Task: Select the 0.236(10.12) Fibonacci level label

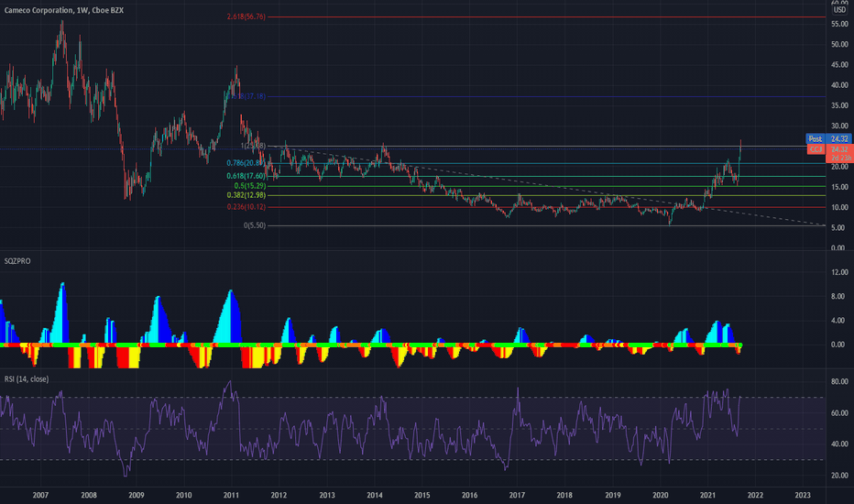Action: [246, 207]
